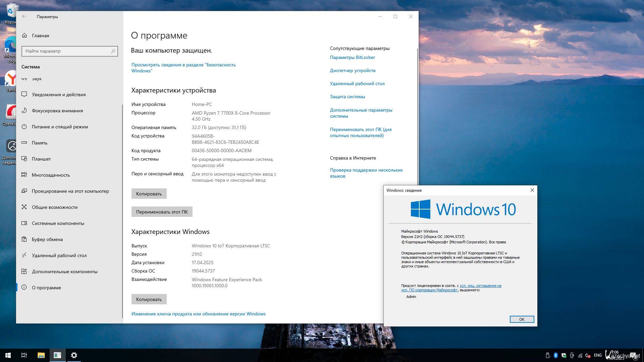This screenshot has height=362, width=644.
Task: Click in the Find a setting (Найти параметр) search field
Action: 67,51
